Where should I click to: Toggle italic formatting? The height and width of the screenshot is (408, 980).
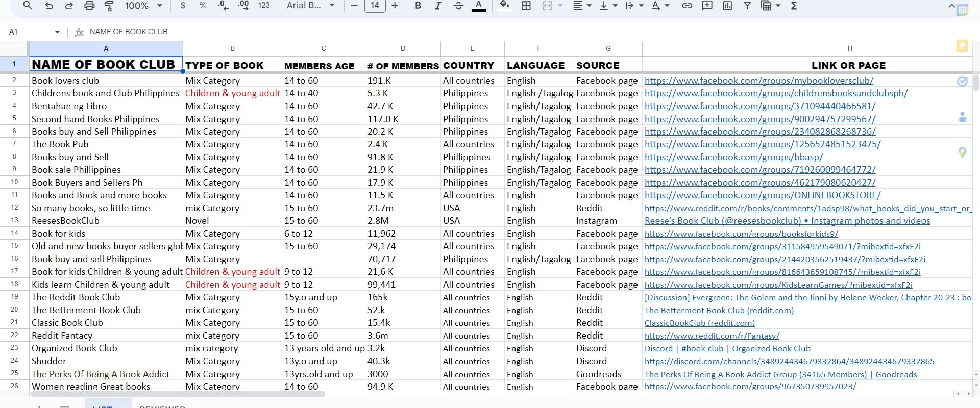(x=437, y=6)
